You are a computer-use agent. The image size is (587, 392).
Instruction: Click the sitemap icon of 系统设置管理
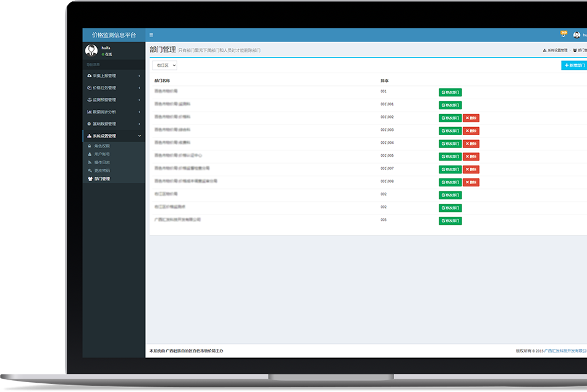point(89,136)
